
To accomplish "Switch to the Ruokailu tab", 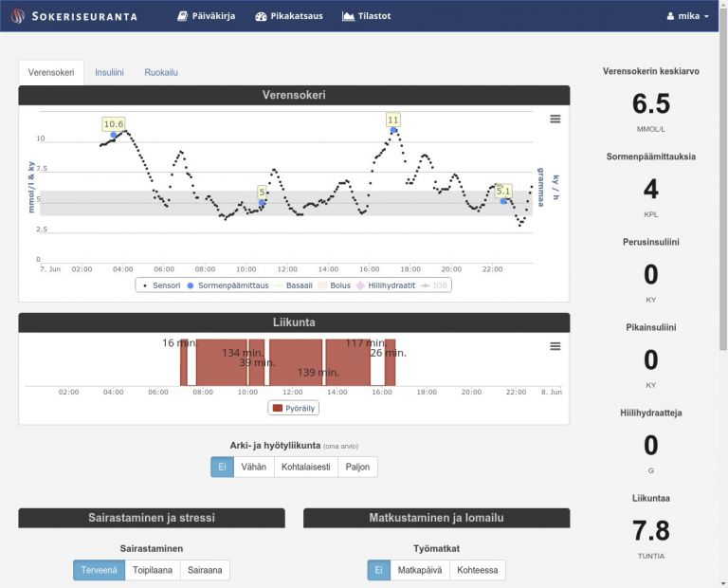I will [161, 72].
